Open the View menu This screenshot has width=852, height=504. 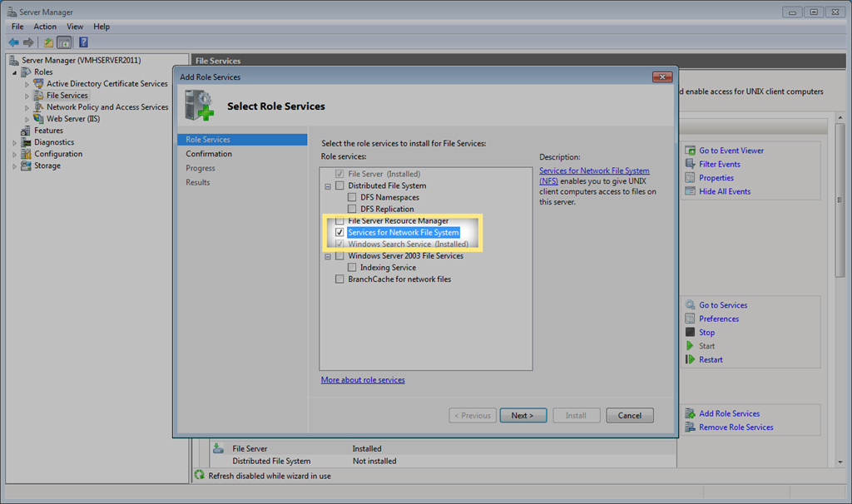(75, 27)
